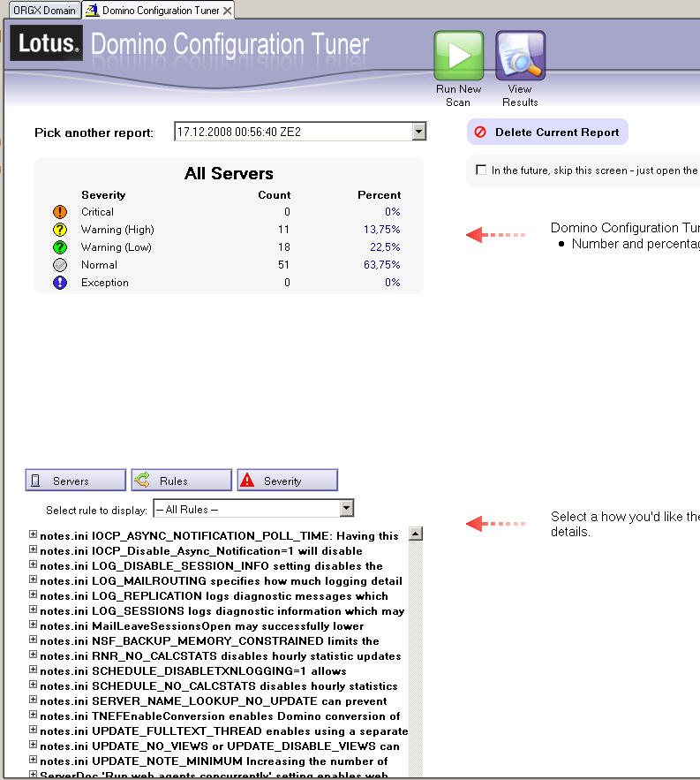This screenshot has width=700, height=780.
Task: Click the View Results label
Action: pyautogui.click(x=520, y=95)
